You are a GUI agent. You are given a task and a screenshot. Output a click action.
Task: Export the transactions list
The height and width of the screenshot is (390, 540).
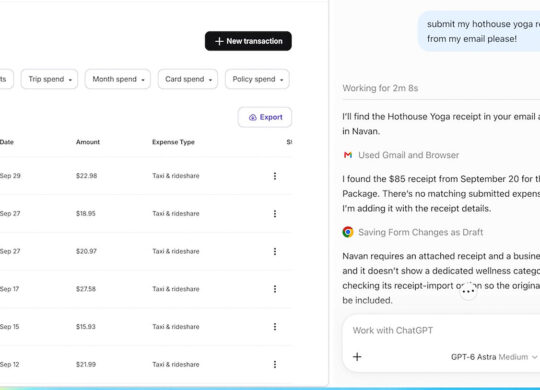(x=265, y=117)
